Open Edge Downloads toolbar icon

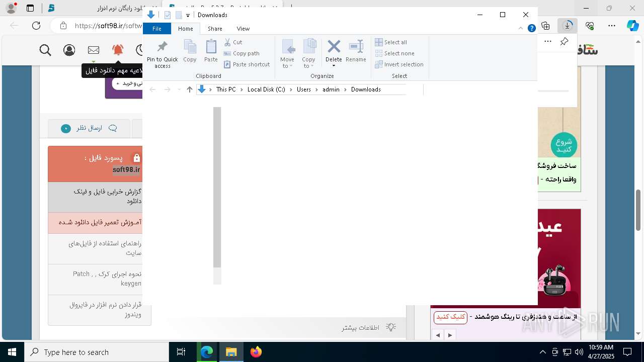tap(568, 25)
